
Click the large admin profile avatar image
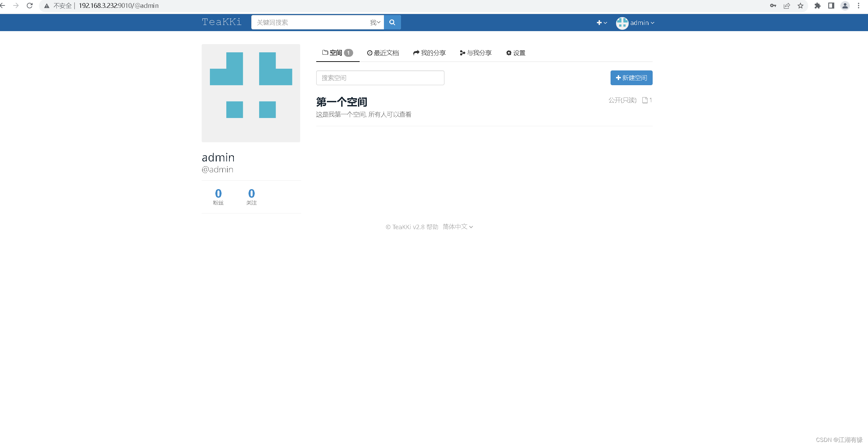pos(251,93)
